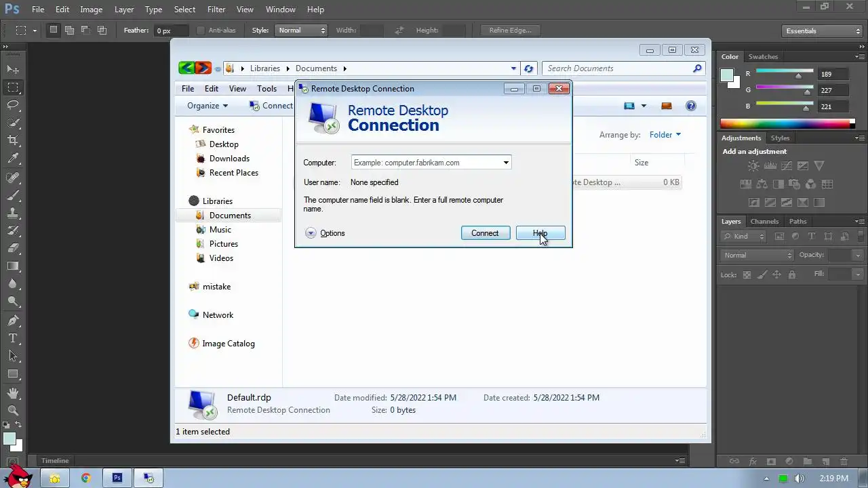Switch to the Styles tab
The width and height of the screenshot is (868, 488).
(x=781, y=138)
